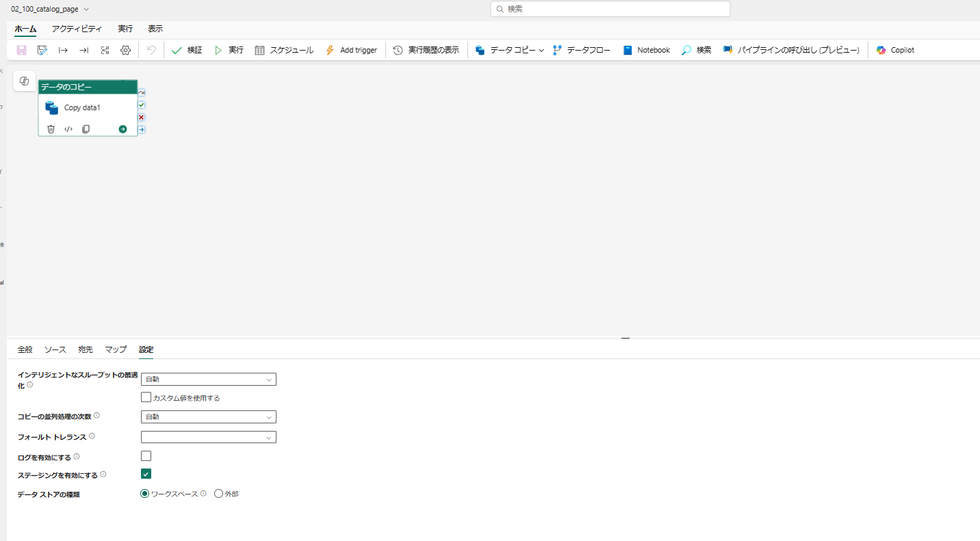Open the Copilot icon on the canvas
The height and width of the screenshot is (541, 980).
click(25, 81)
